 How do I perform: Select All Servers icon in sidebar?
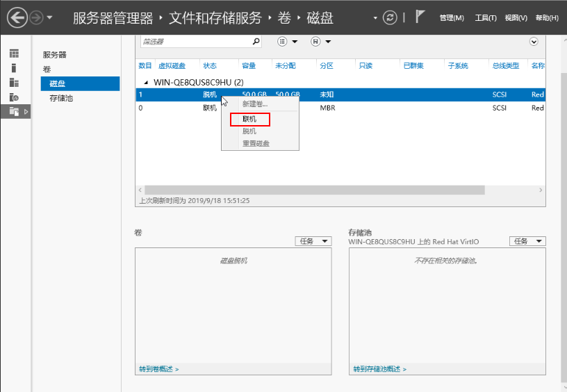point(14,83)
